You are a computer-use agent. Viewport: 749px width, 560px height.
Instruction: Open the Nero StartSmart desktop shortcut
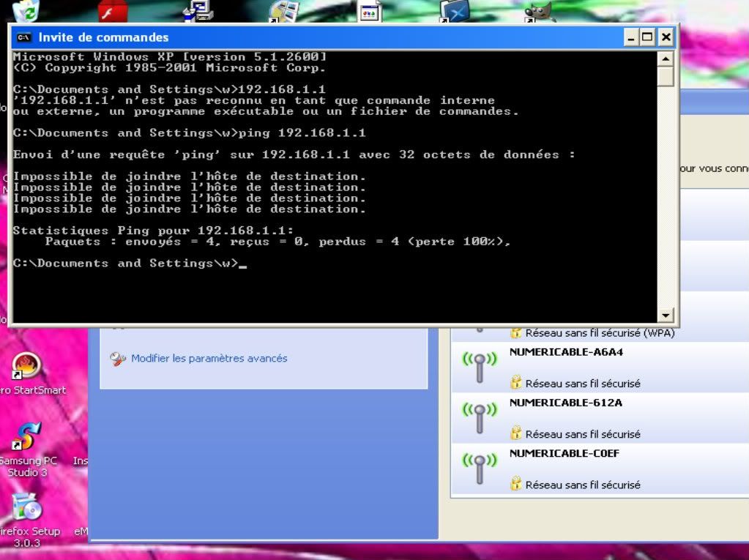point(26,367)
